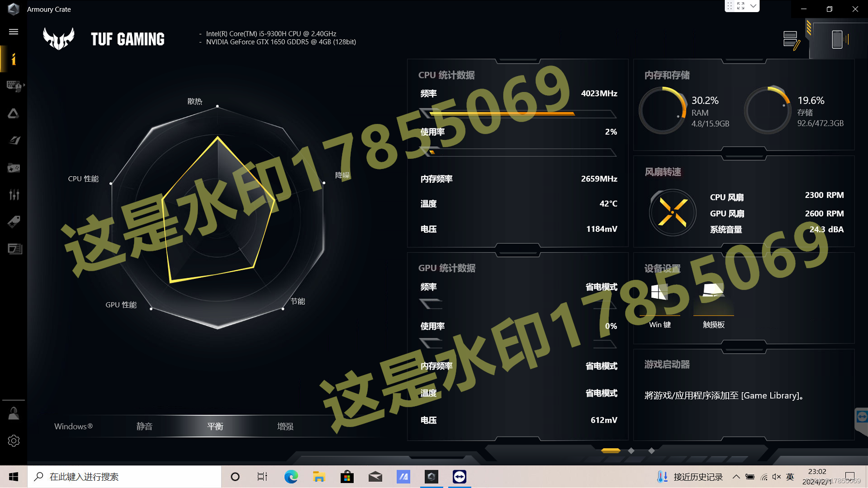Open Featured deals tag icon
Viewport: 868px width, 488px height.
coord(14,222)
